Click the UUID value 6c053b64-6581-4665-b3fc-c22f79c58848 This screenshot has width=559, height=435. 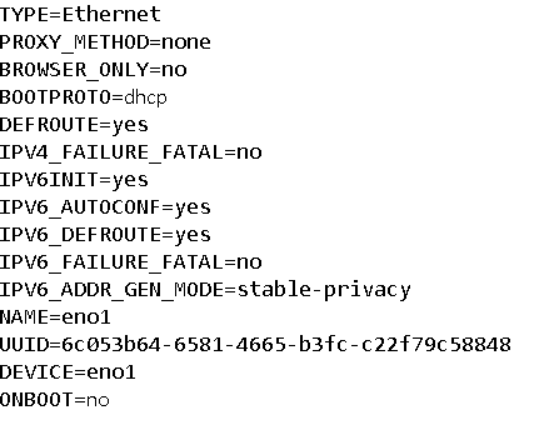point(286,345)
